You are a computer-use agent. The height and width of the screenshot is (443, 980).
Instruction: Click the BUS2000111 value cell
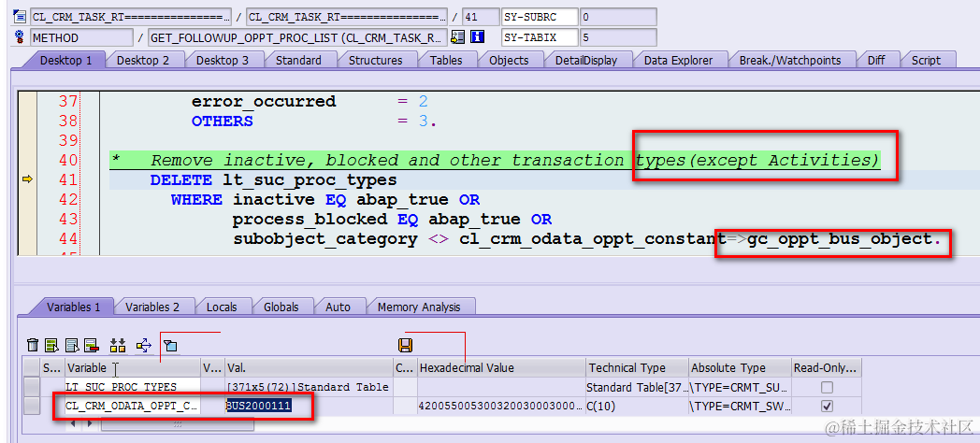(x=309, y=407)
